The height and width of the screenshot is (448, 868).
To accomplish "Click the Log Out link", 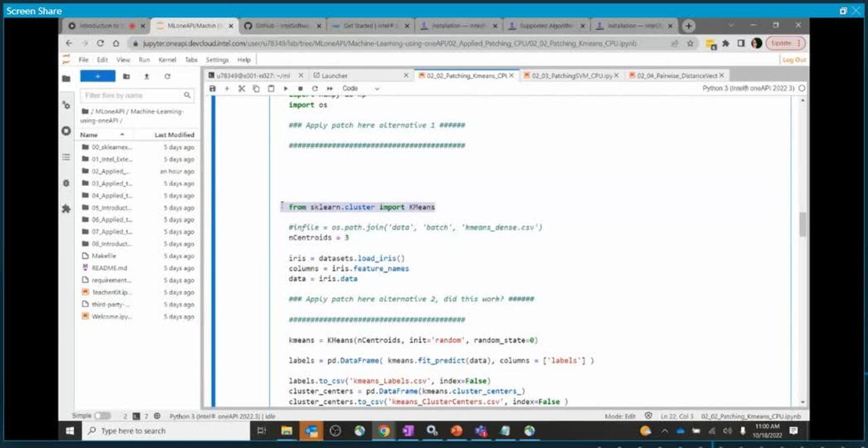I will (794, 60).
